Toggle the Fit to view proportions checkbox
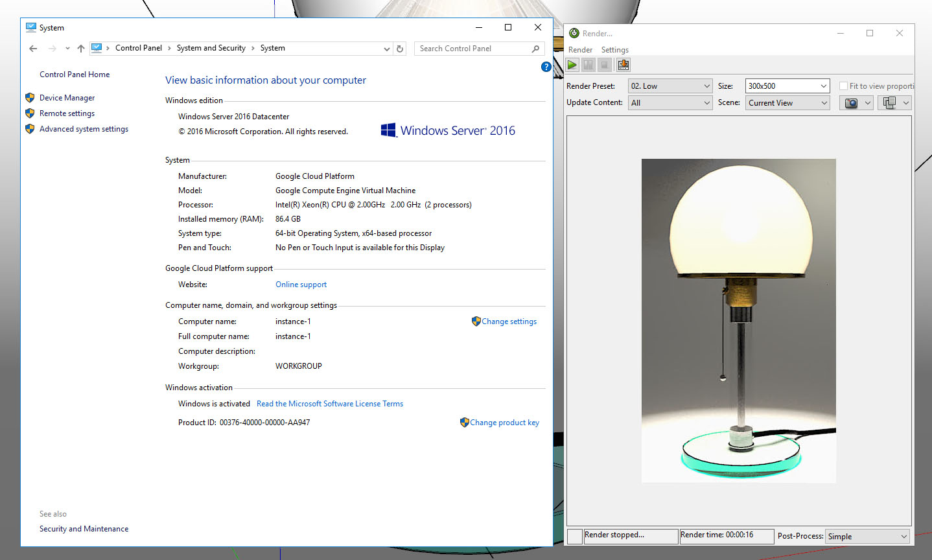 click(843, 86)
